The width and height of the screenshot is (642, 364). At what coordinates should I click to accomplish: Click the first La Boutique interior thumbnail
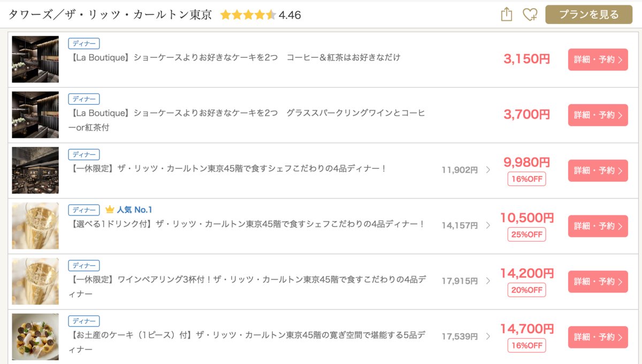click(35, 59)
